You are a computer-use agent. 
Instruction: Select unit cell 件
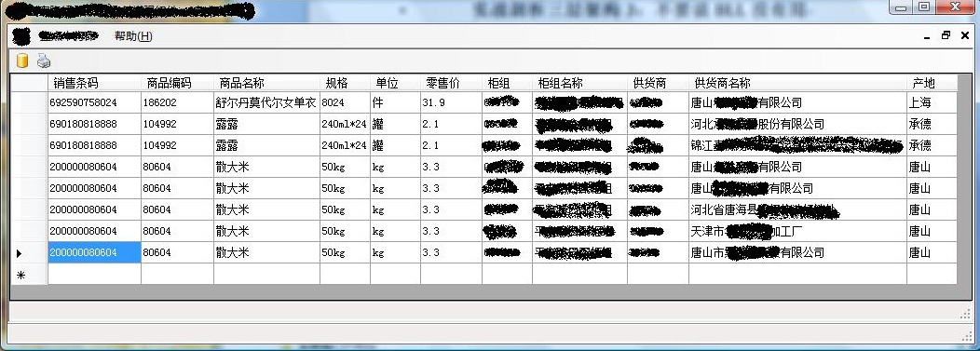(x=395, y=102)
